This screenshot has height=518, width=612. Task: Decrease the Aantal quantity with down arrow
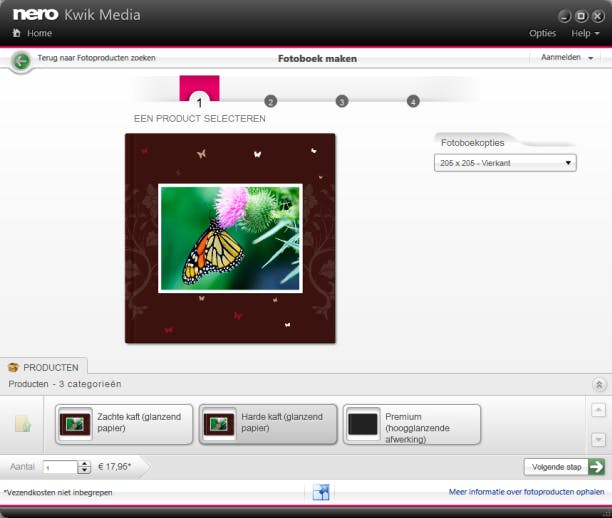point(84,470)
